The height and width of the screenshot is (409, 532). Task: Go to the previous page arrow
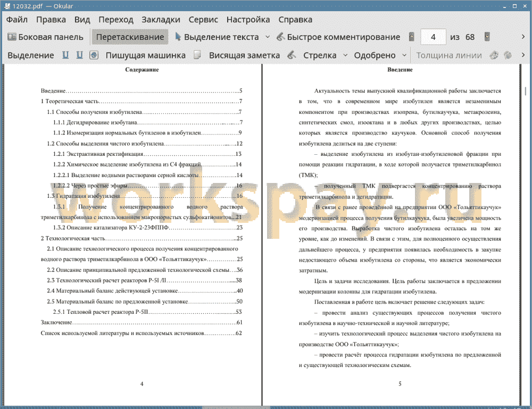[x=412, y=37]
